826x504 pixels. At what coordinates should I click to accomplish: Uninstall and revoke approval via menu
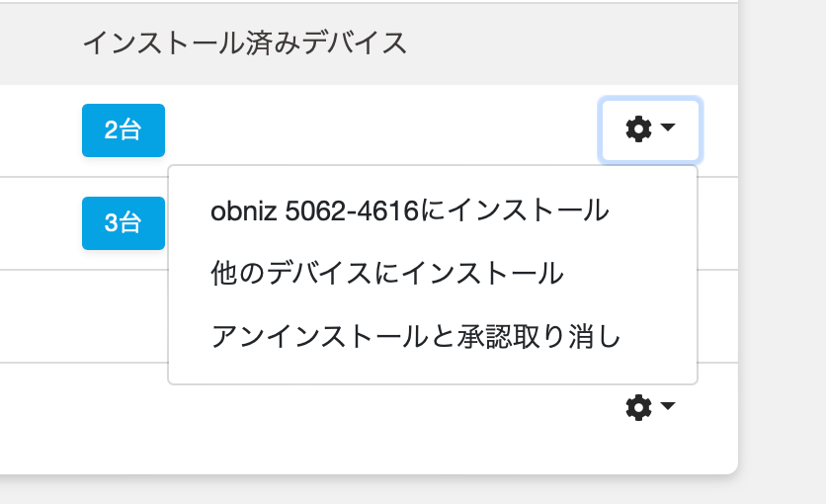[416, 337]
